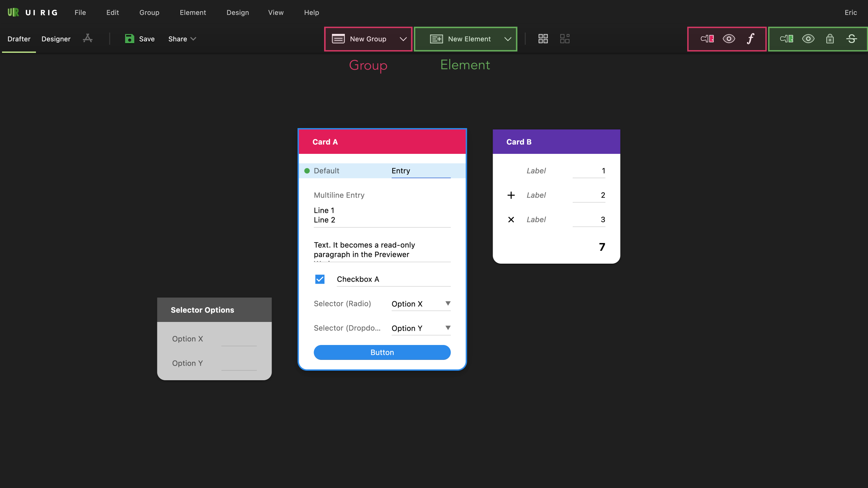Click the Button element in Card A
This screenshot has width=868, height=488.
coord(382,352)
